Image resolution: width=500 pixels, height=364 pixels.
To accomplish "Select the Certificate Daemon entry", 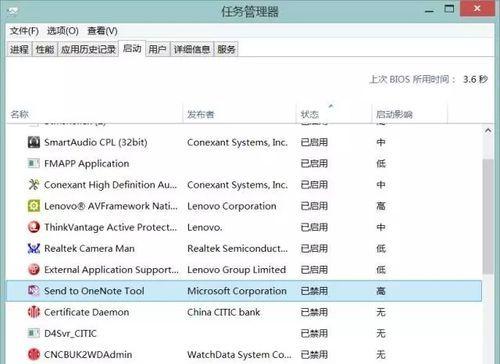I will point(86,312).
